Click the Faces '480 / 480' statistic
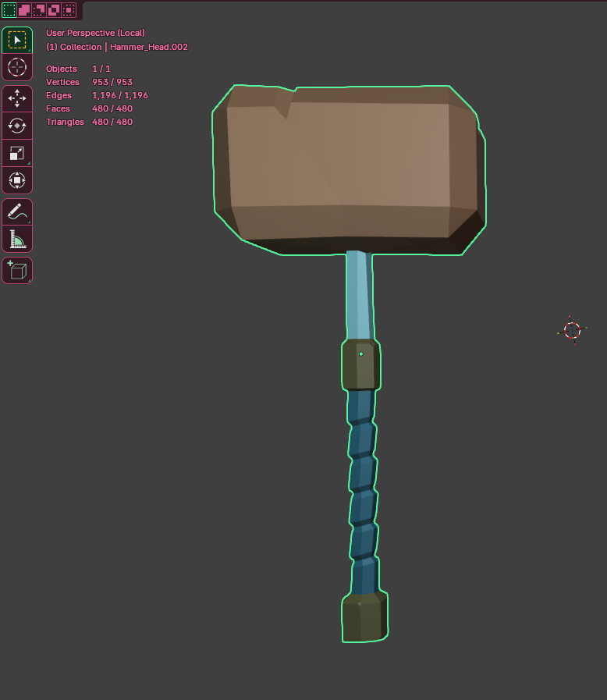Screen dimensions: 607x700 (112, 108)
